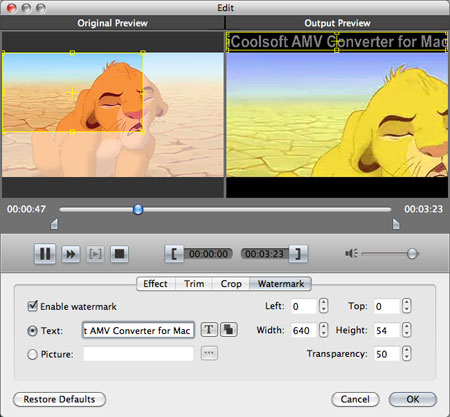This screenshot has height=417, width=450.
Task: Click the Top position field
Action: 387,306
